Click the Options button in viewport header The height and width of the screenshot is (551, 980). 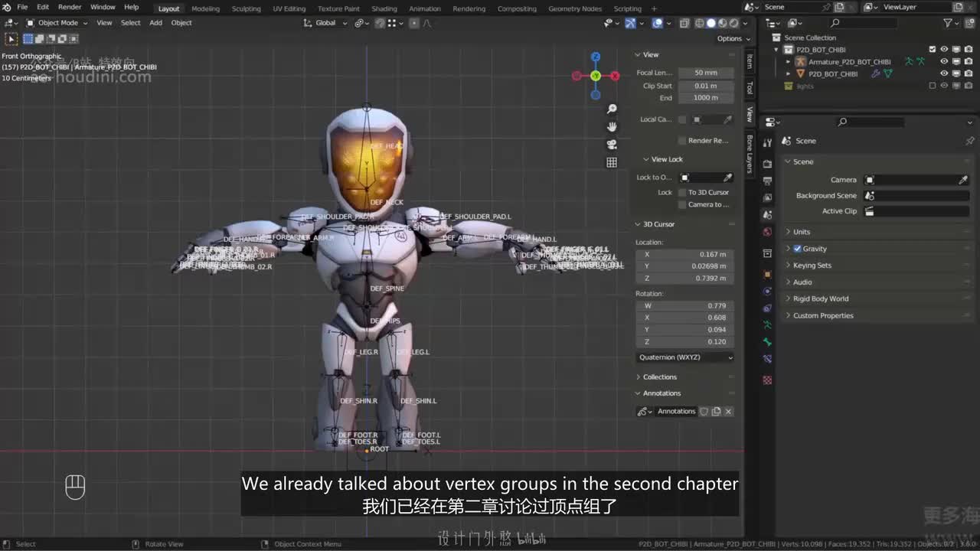pyautogui.click(x=733, y=38)
